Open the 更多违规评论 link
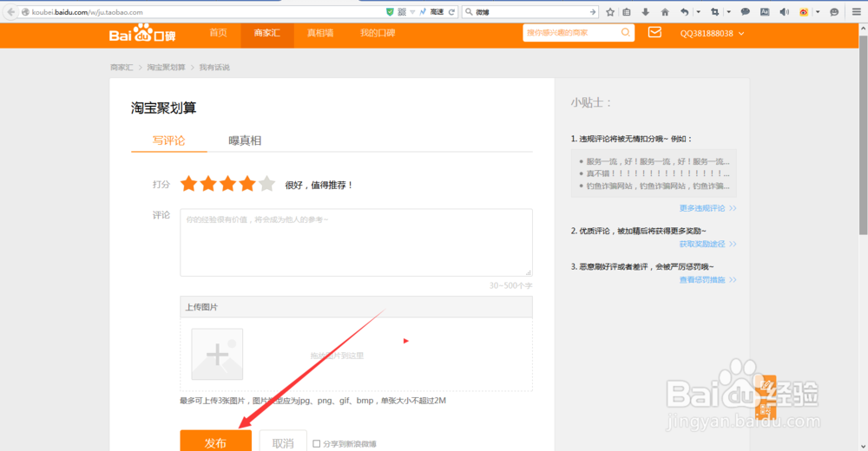Screen dimensions: 868x451 (x=707, y=208)
